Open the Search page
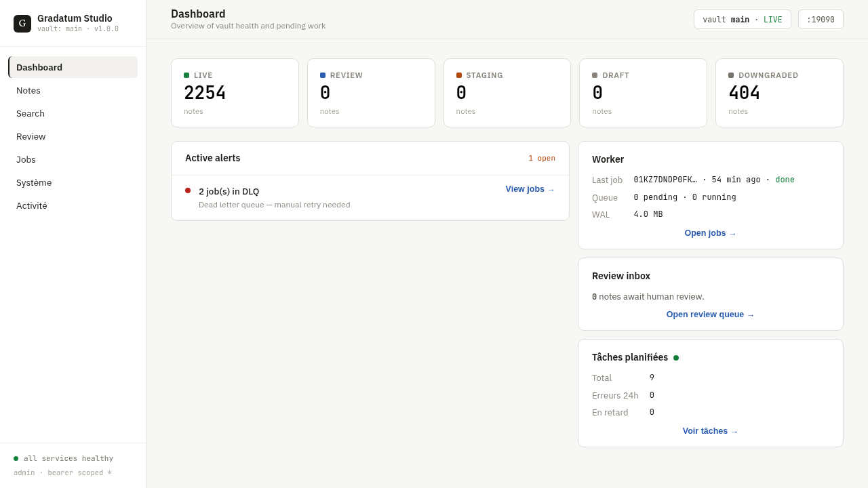 (73, 113)
